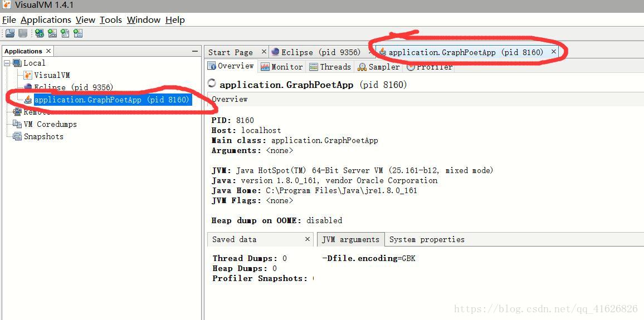
Task: Click the greyed-out Save toolbar icon
Action: pyautogui.click(x=23, y=33)
